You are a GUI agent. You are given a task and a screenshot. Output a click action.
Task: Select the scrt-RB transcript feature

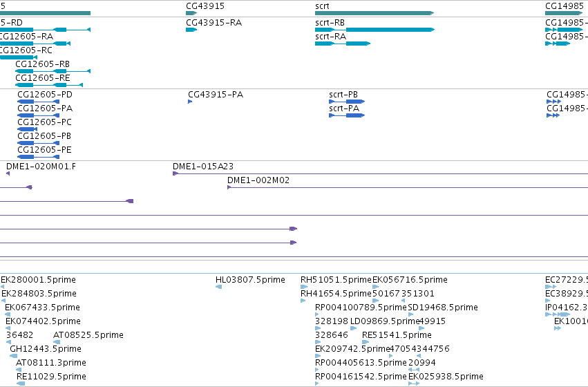(x=374, y=30)
